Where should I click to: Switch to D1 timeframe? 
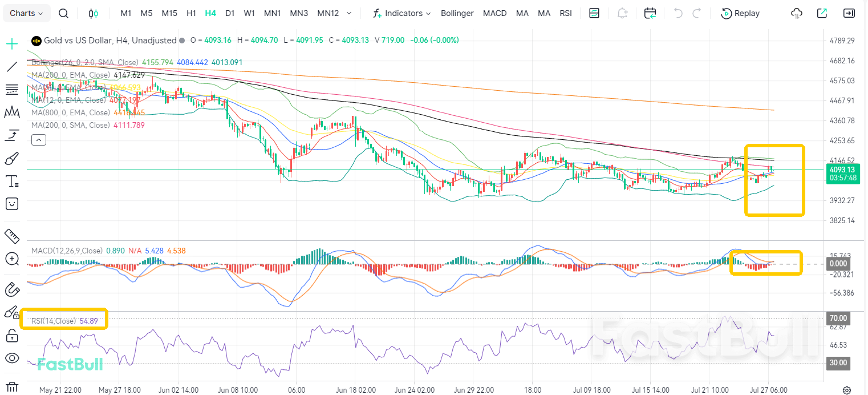[x=230, y=13]
